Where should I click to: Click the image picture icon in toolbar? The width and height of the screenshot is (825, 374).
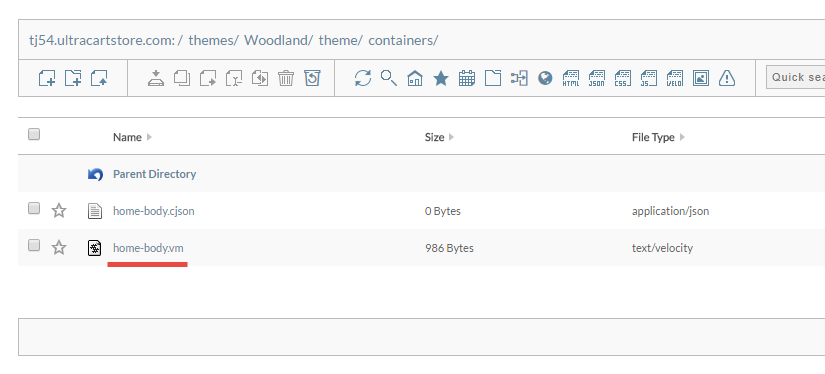pos(701,78)
